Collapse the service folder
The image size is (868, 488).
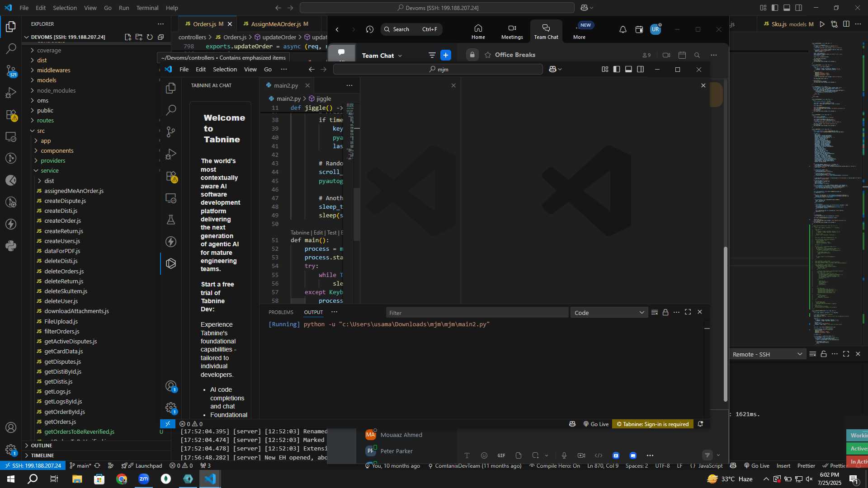click(49, 170)
